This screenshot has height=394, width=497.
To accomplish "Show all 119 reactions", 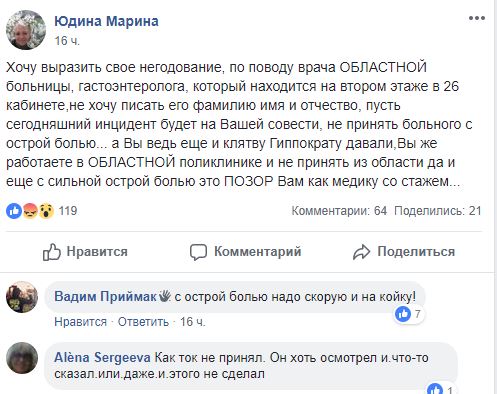I will click(x=68, y=211).
